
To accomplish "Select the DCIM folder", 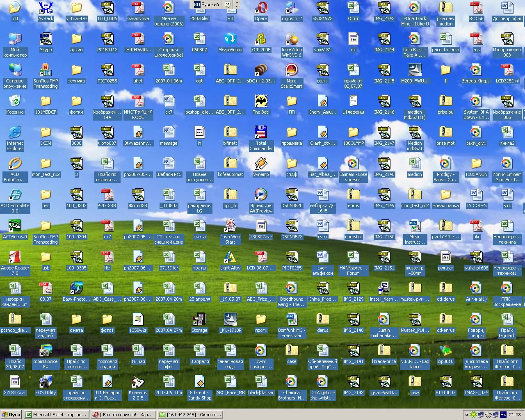I will pyautogui.click(x=46, y=135).
